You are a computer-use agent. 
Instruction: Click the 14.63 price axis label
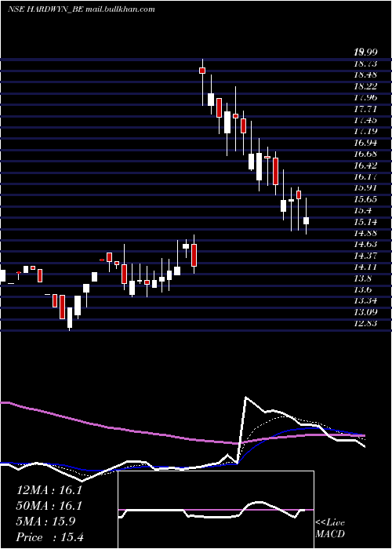coord(365,245)
